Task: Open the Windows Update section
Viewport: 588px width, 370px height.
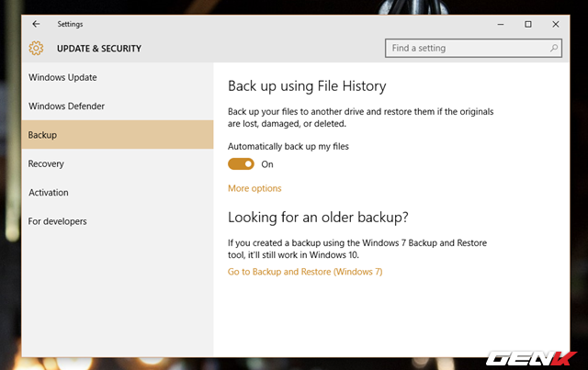Action: click(118, 77)
